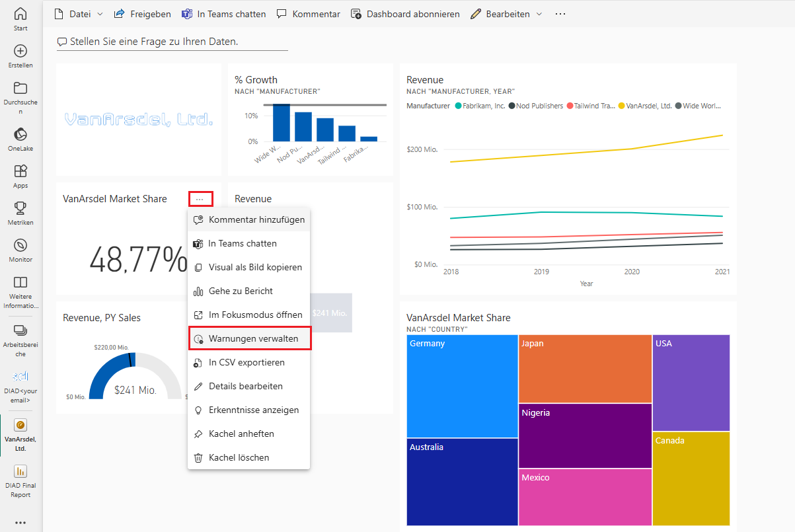Open Arbeitsbereiche in the sidebar
Viewport: 795px width, 532px height.
coord(20,340)
